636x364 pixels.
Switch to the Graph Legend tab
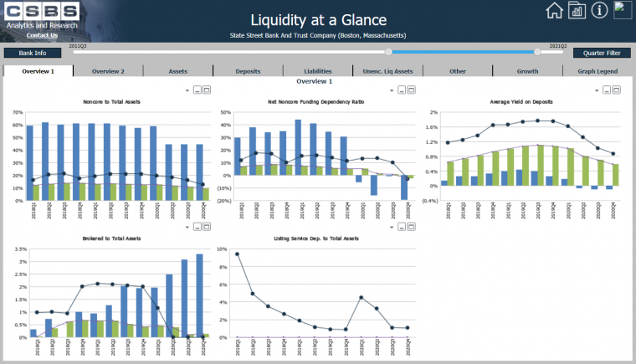click(x=598, y=71)
